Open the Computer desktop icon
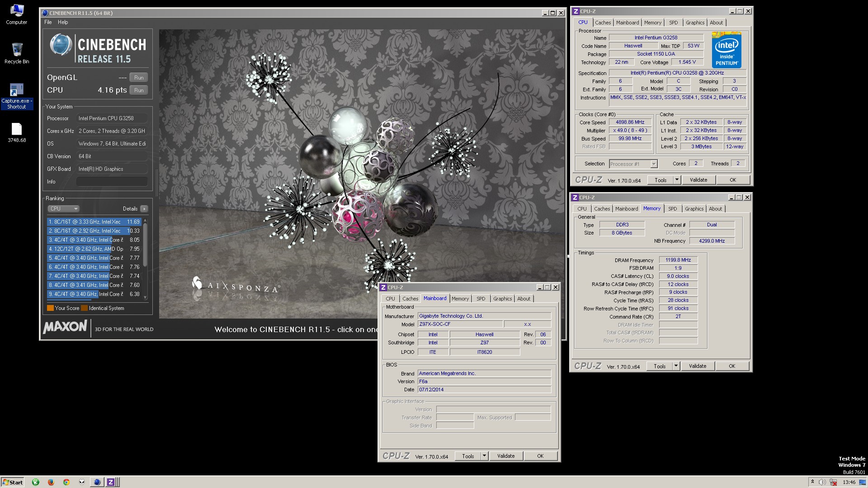 pos(17,14)
